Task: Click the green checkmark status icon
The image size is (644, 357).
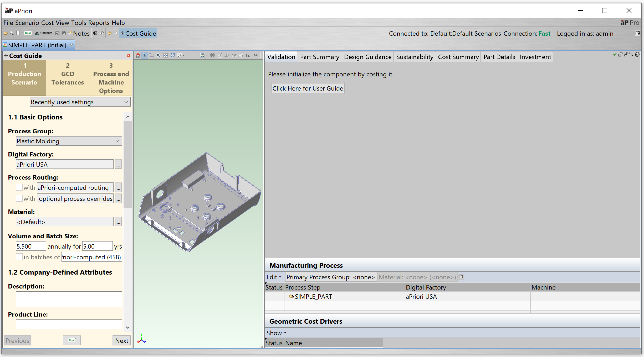Action: [x=615, y=55]
